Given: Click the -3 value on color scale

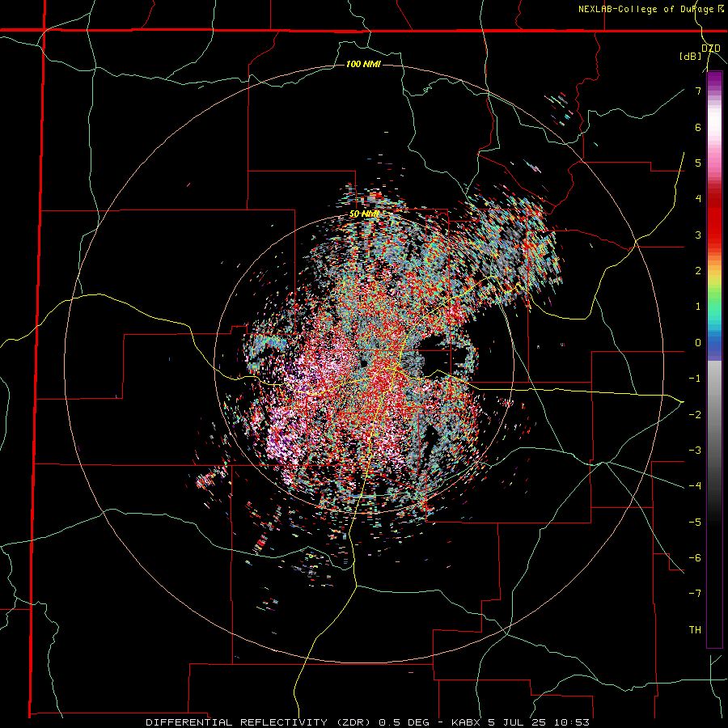Looking at the screenshot, I should tap(695, 450).
